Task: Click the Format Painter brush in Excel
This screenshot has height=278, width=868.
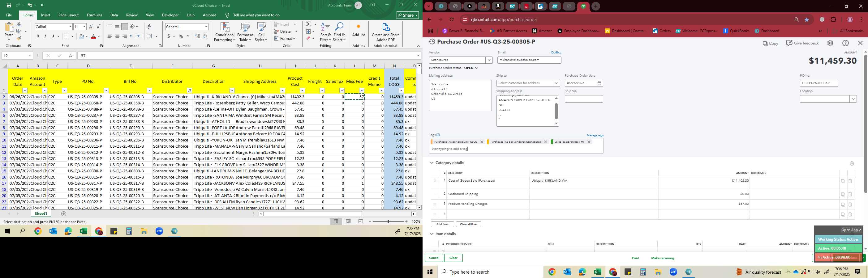Action: [19, 38]
